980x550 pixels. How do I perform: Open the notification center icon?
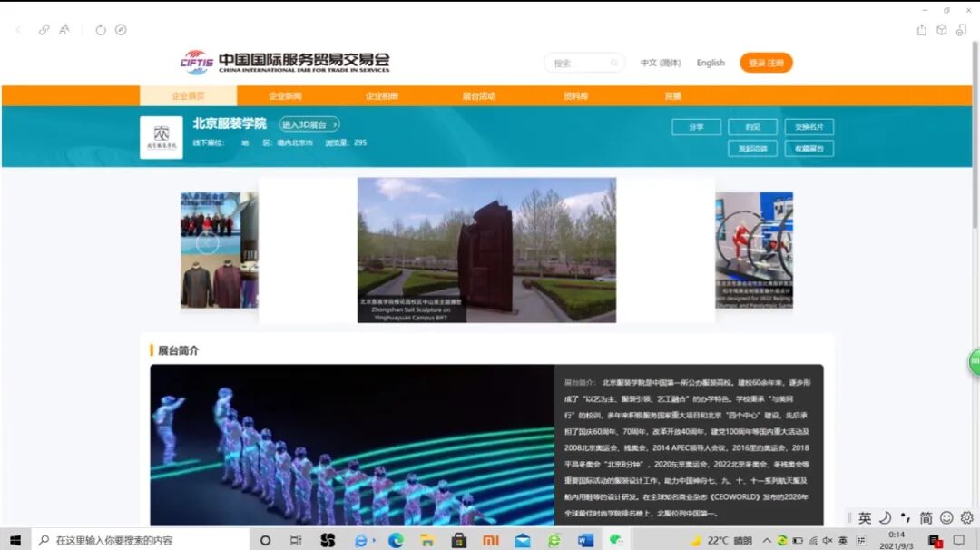tap(959, 540)
